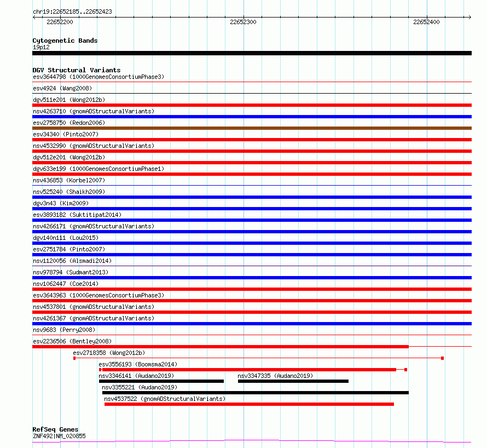The height and width of the screenshot is (448, 487).
Task: Select nsv4537522 (gnomADStructuralVariants) label
Action: [165, 399]
